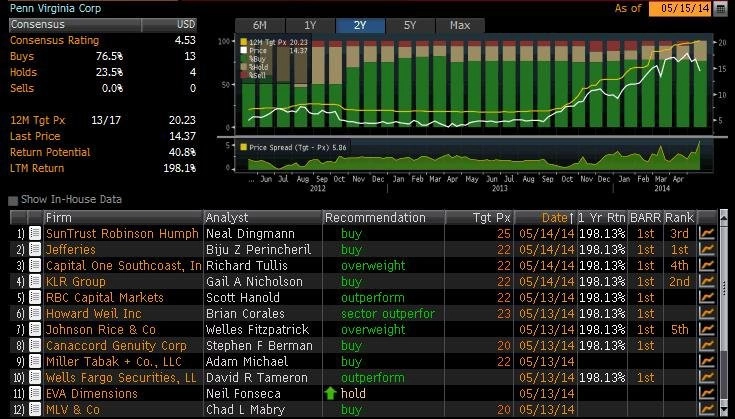Sort table by BARR column header
Image resolution: width=735 pixels, height=419 pixels.
[645, 217]
